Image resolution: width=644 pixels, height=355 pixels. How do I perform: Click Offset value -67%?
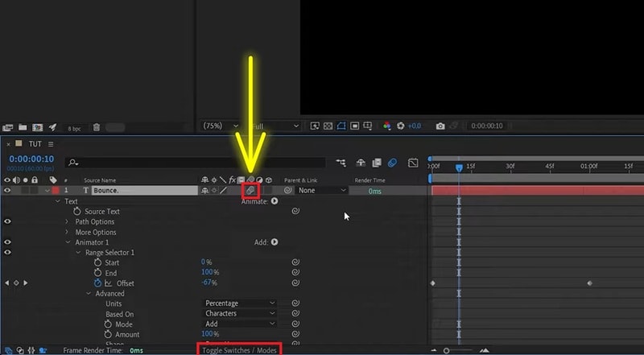pyautogui.click(x=209, y=283)
